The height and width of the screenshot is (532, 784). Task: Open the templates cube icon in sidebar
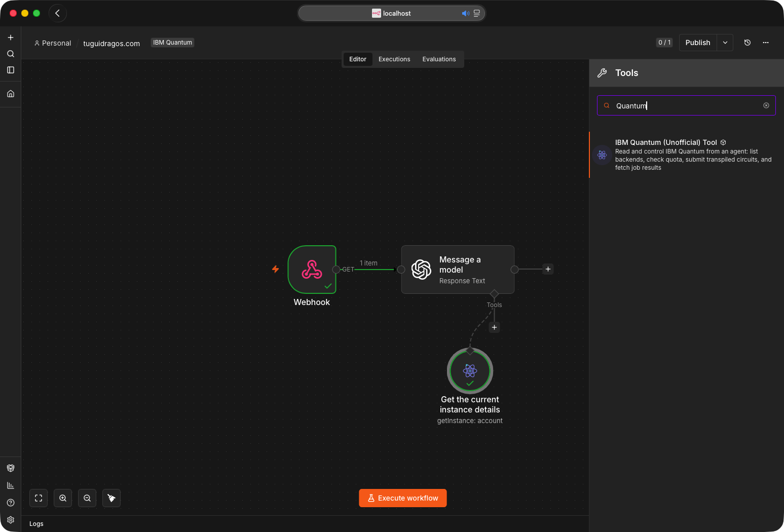[x=11, y=468]
